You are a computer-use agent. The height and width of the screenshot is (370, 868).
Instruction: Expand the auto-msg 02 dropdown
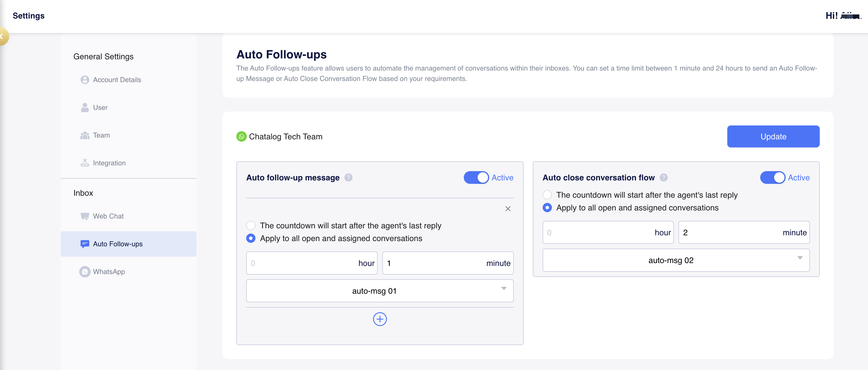pos(676,260)
